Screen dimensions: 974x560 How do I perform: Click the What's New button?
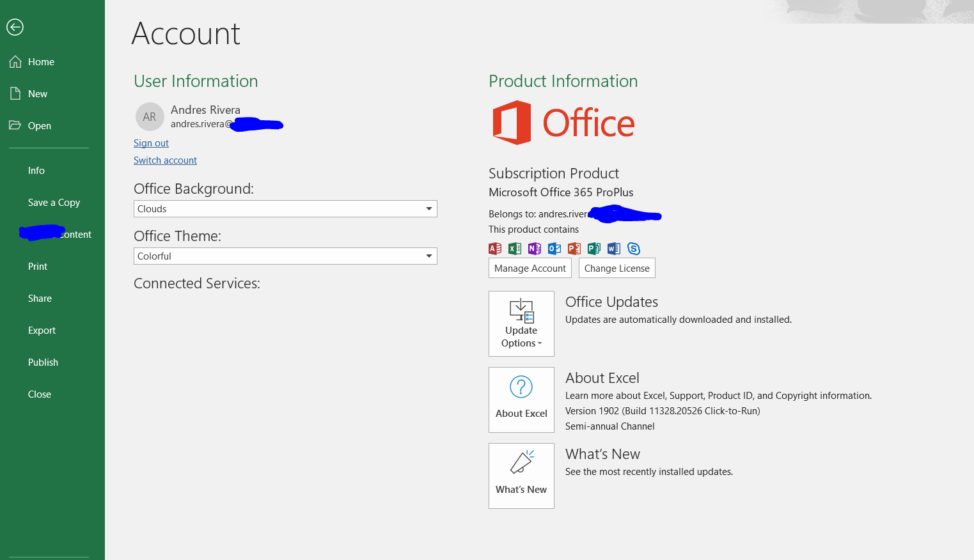pyautogui.click(x=521, y=476)
